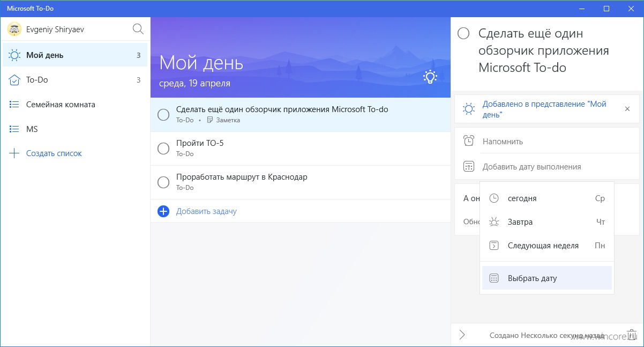Image resolution: width=644 pixels, height=347 pixels.
Task: Open suggestions via the lightbulb icon
Action: pos(430,77)
